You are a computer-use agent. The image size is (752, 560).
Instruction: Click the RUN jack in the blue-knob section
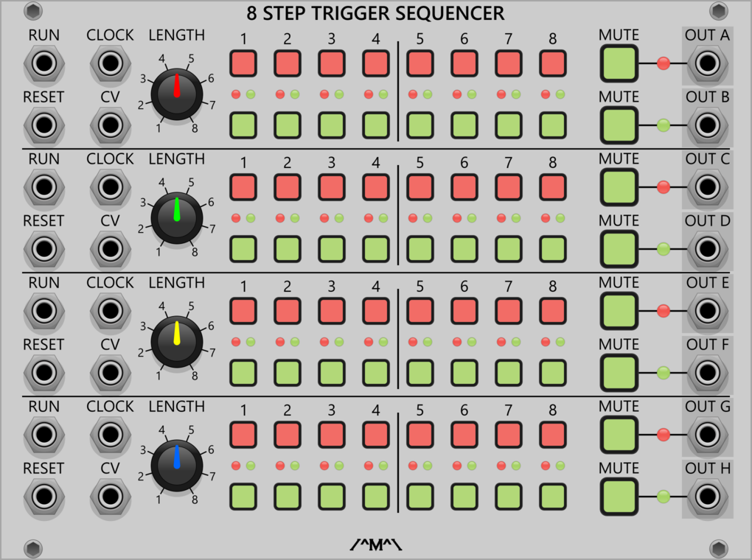pyautogui.click(x=43, y=435)
